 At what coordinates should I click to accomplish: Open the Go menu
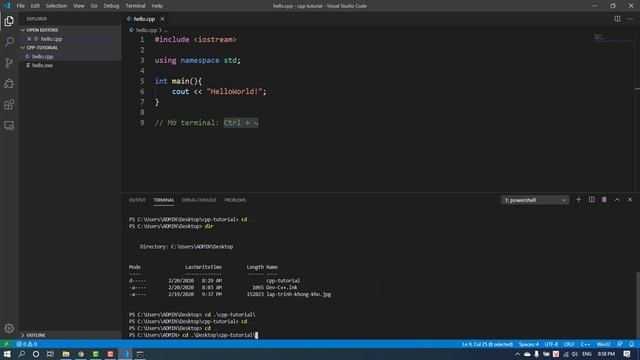[x=94, y=6]
